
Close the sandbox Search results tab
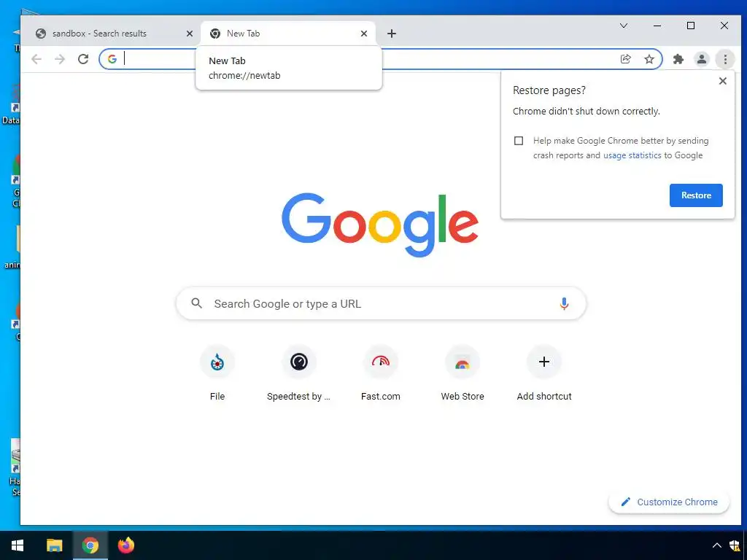190,34
